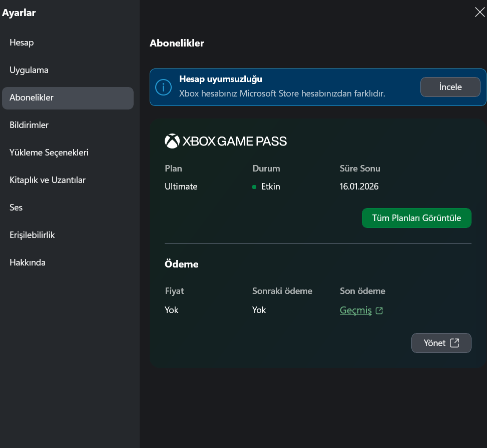The width and height of the screenshot is (487, 448).
Task: Click the Yok value under Sonraki ödeme
Action: click(259, 310)
